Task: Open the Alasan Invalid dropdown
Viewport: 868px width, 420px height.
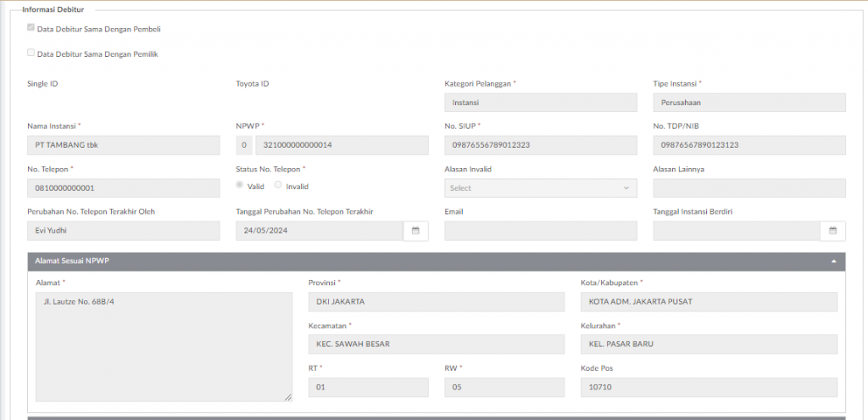Action: tap(540, 188)
